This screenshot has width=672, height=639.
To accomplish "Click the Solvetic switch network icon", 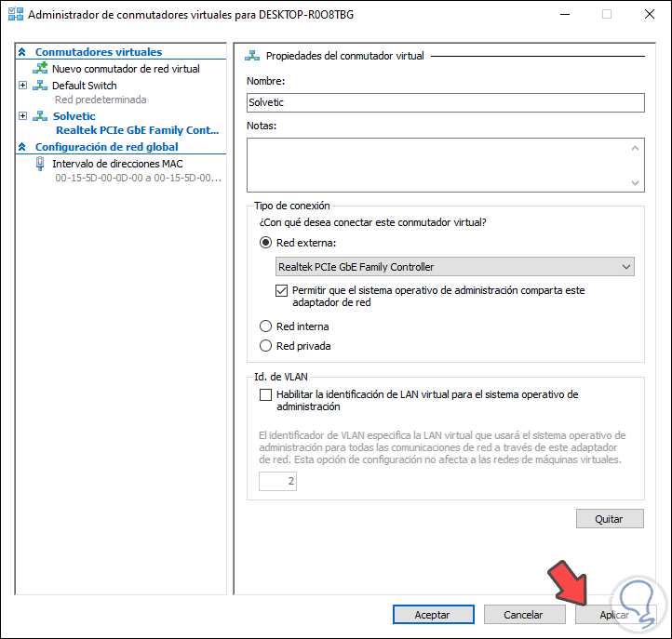I will click(x=40, y=116).
